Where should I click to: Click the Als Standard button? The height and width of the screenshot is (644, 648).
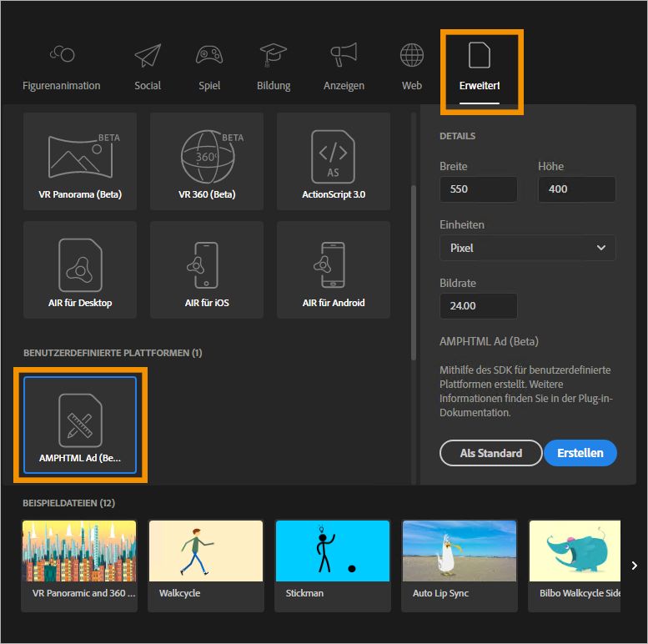[x=491, y=453]
